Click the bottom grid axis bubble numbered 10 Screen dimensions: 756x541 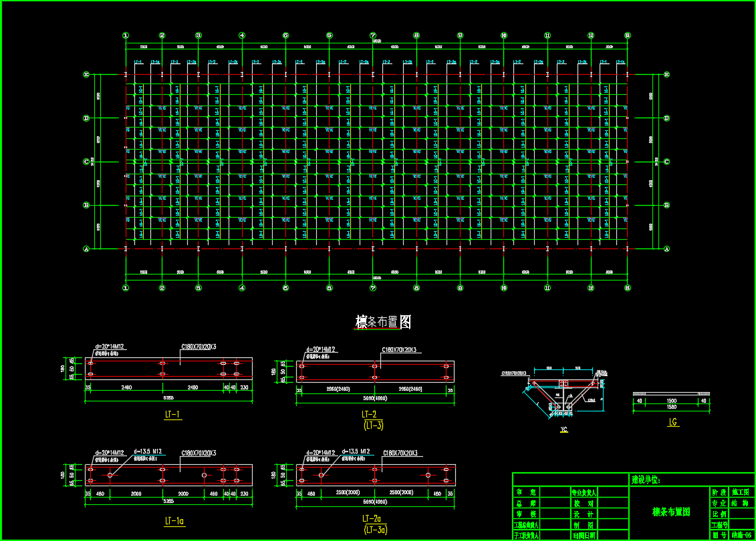503,288
